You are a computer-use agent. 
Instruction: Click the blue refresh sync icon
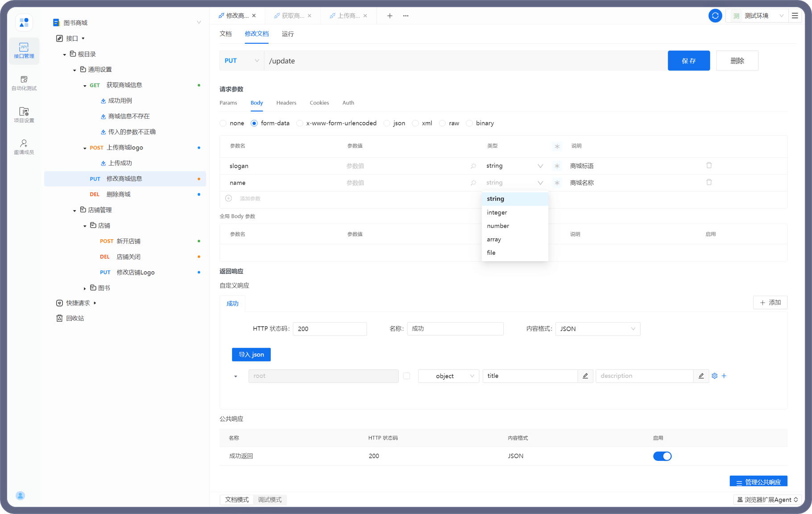715,16
